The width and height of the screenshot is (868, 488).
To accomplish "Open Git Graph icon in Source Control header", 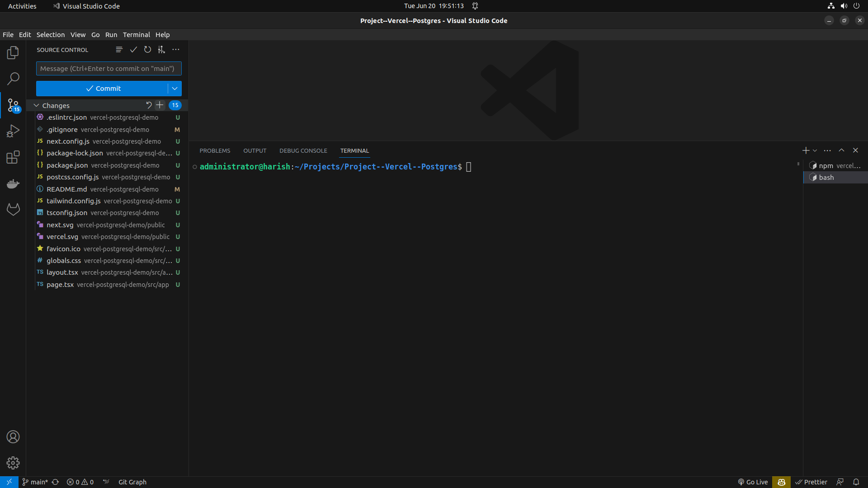I will point(161,50).
